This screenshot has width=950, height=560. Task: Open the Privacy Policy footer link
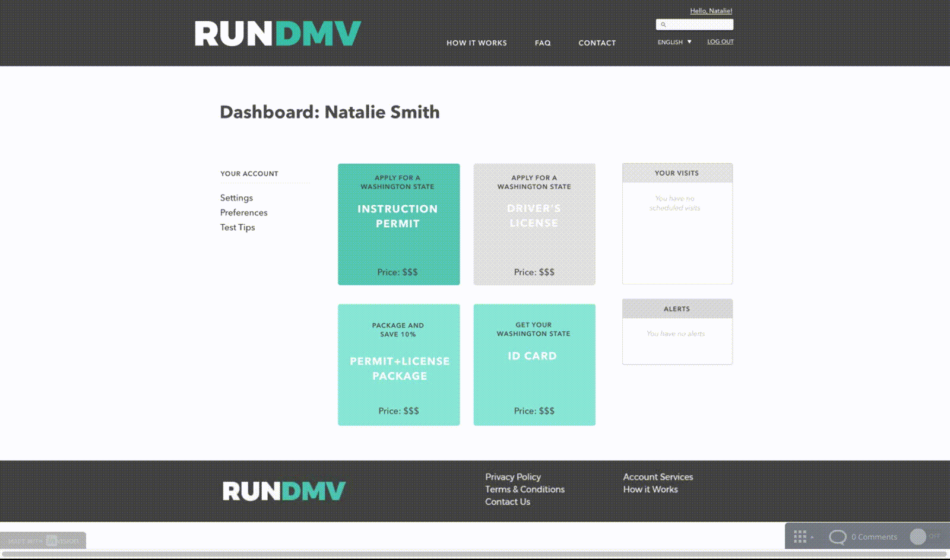click(x=513, y=477)
